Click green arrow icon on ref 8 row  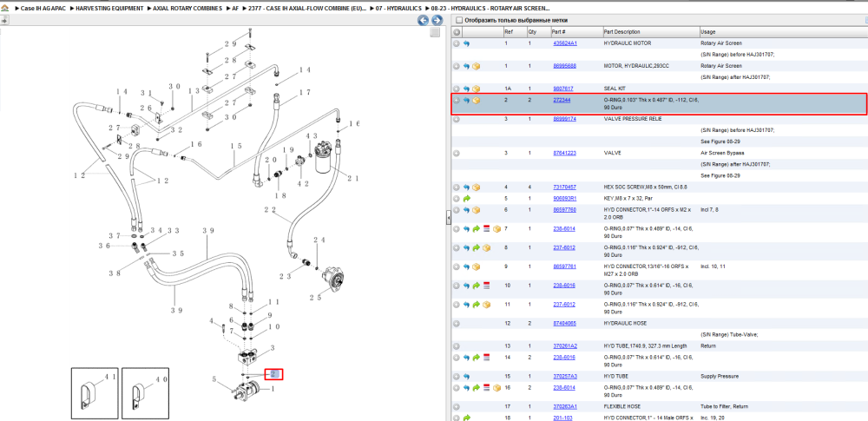(476, 247)
